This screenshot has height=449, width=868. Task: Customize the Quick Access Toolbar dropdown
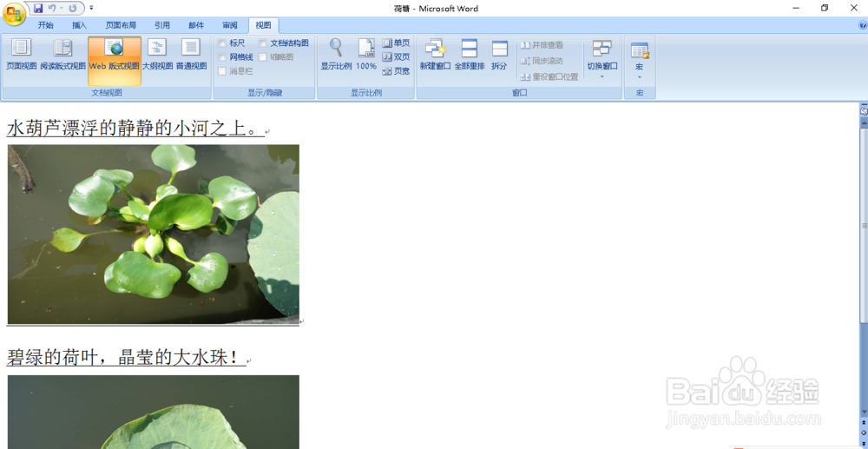[x=91, y=9]
